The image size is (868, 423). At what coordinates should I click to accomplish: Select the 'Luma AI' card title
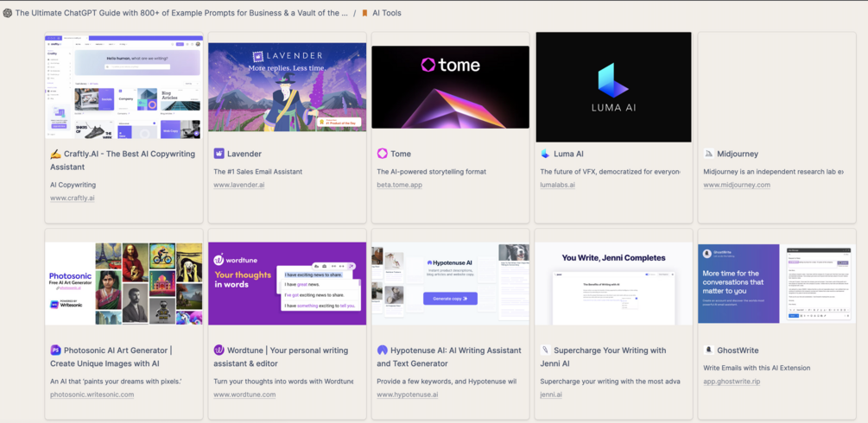tap(568, 154)
